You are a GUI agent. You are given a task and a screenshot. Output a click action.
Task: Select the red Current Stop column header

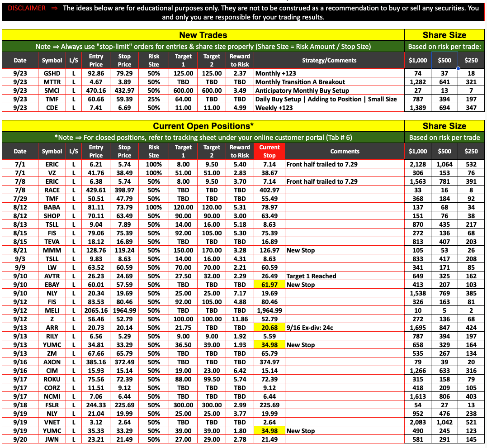click(270, 151)
